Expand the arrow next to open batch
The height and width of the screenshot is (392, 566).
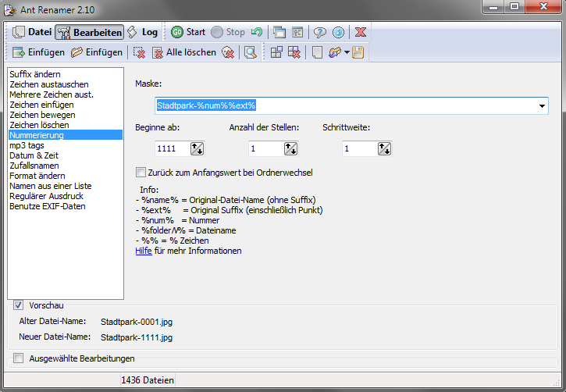click(347, 52)
